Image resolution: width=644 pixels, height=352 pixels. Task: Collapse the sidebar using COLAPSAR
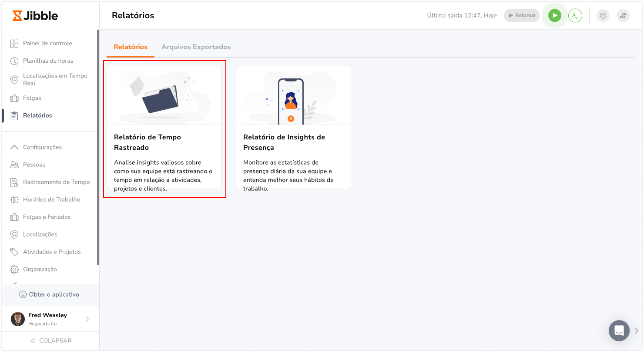[52, 340]
